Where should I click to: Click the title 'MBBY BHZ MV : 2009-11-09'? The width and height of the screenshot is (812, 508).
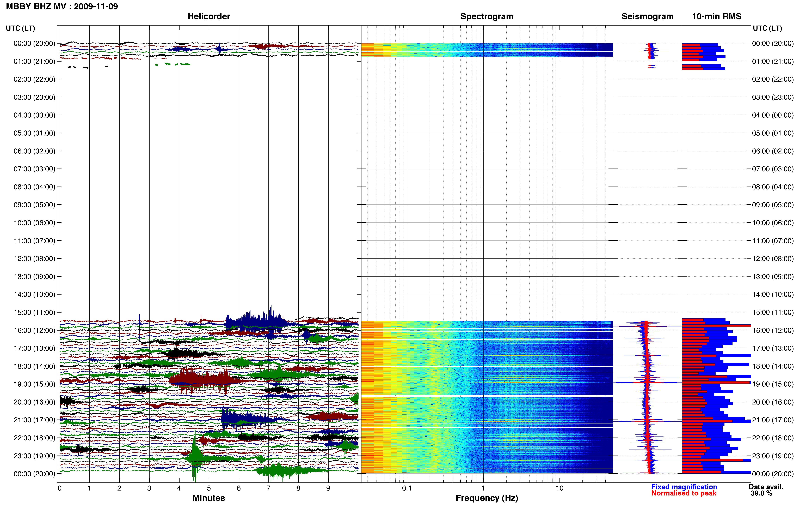(x=62, y=6)
